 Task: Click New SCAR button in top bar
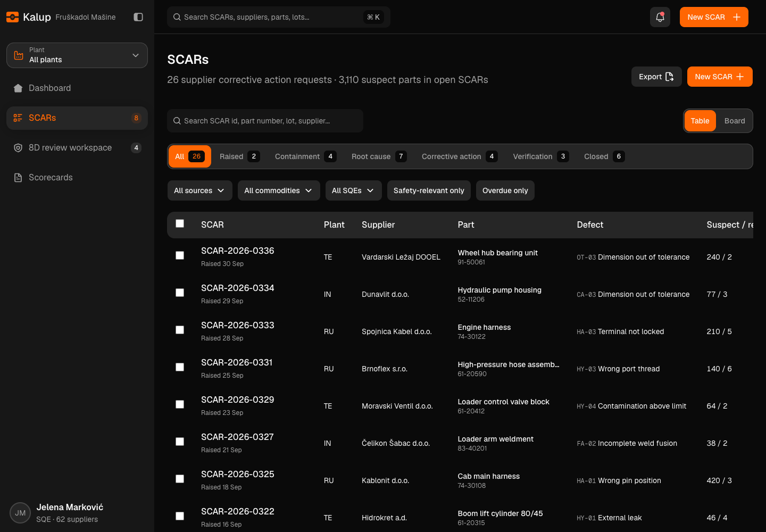pos(714,17)
